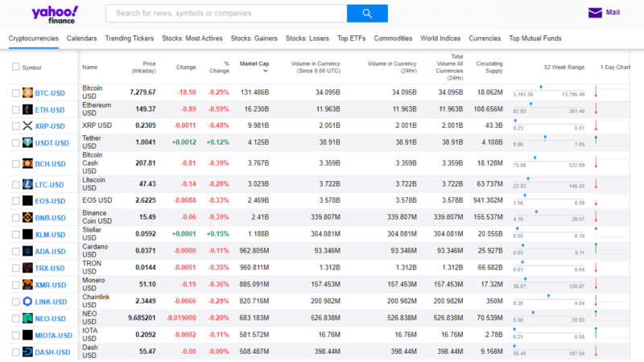
Task: Click the Bitcoin coin icon
Action: [27, 93]
